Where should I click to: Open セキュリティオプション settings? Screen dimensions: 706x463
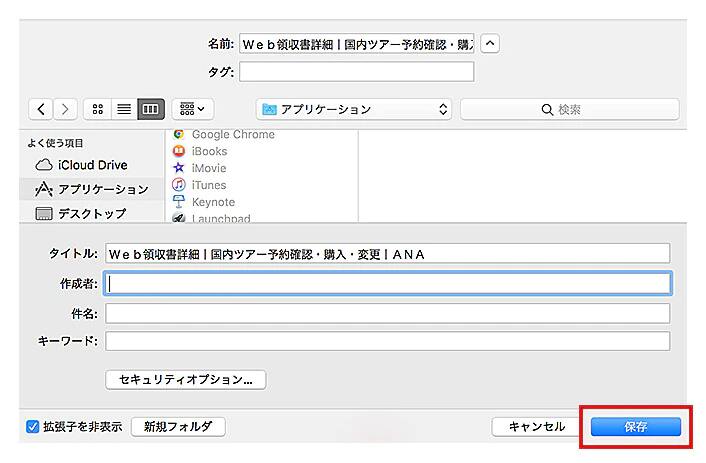185,380
